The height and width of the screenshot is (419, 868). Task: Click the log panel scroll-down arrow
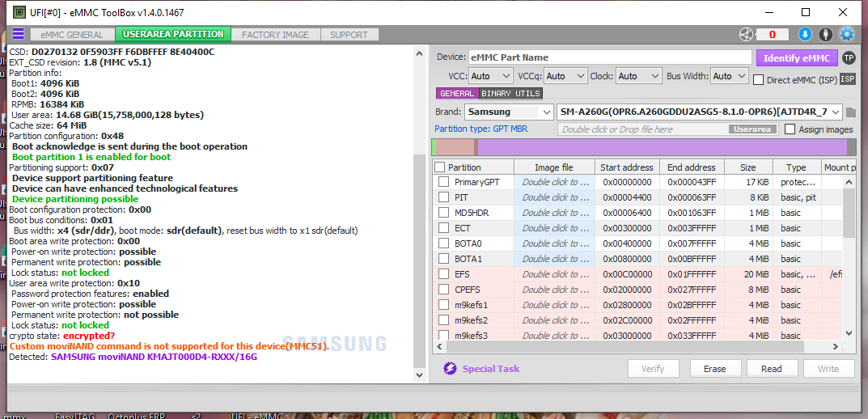(420, 375)
